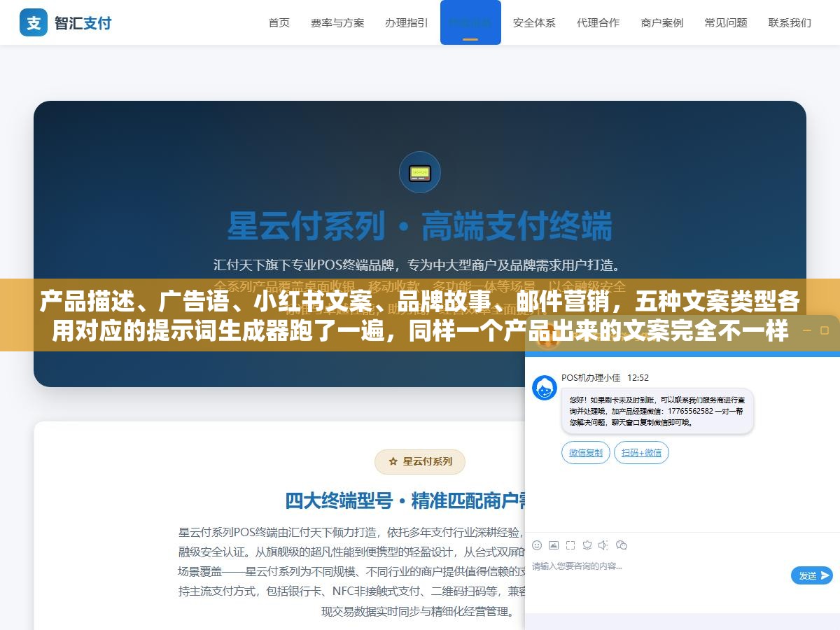Open 办理指引 menu item
The width and height of the screenshot is (840, 630).
pyautogui.click(x=407, y=22)
